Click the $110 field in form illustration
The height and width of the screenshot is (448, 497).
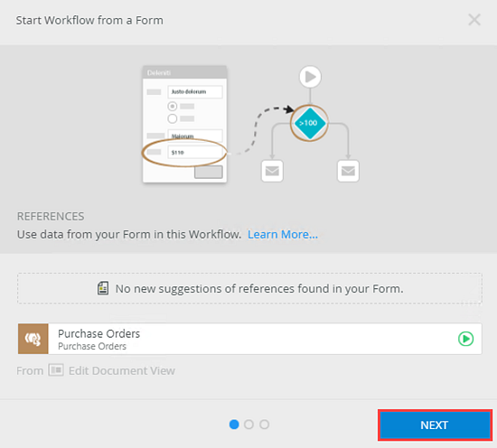pos(194,153)
